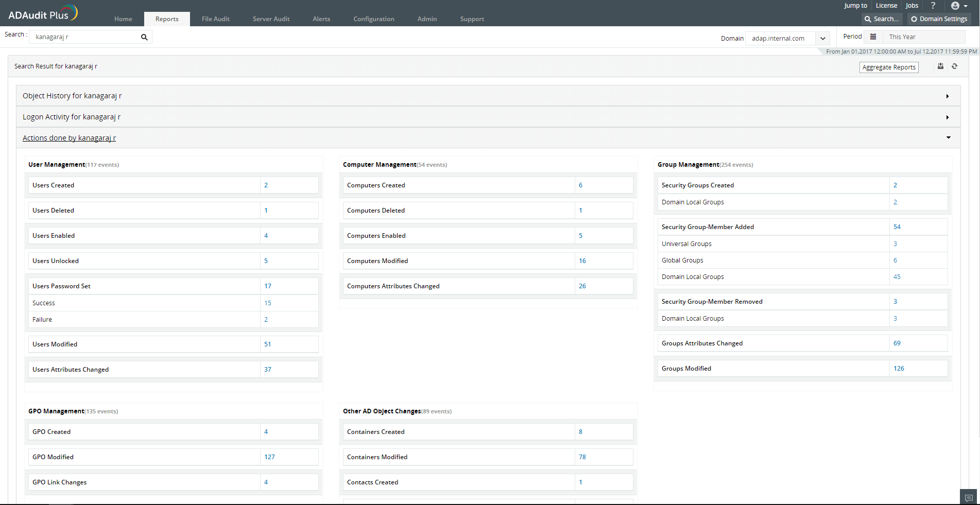Open Domain Settings with gear icon
Viewport: 980px width, 505px height.
[x=938, y=19]
